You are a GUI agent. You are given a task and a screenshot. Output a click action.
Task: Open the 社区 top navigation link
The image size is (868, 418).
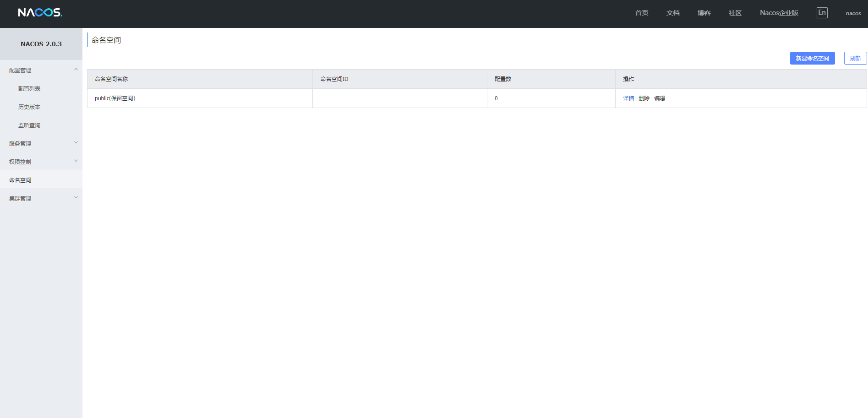(735, 13)
